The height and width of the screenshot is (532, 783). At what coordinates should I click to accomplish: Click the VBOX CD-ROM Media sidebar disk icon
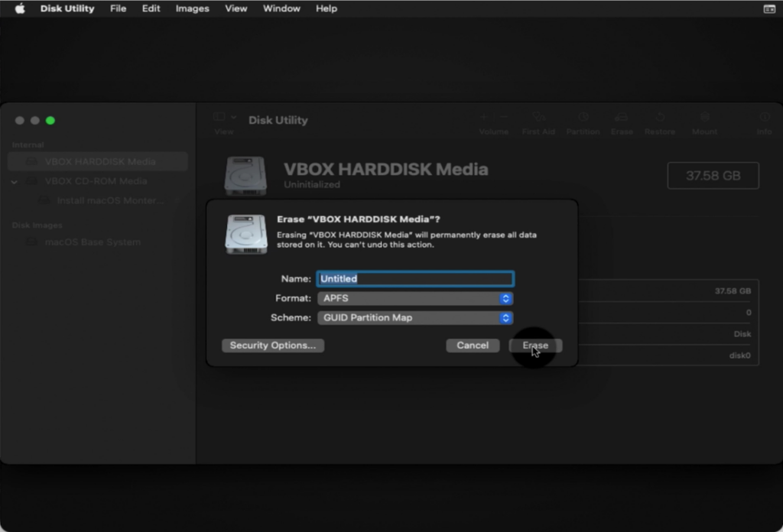[31, 180]
